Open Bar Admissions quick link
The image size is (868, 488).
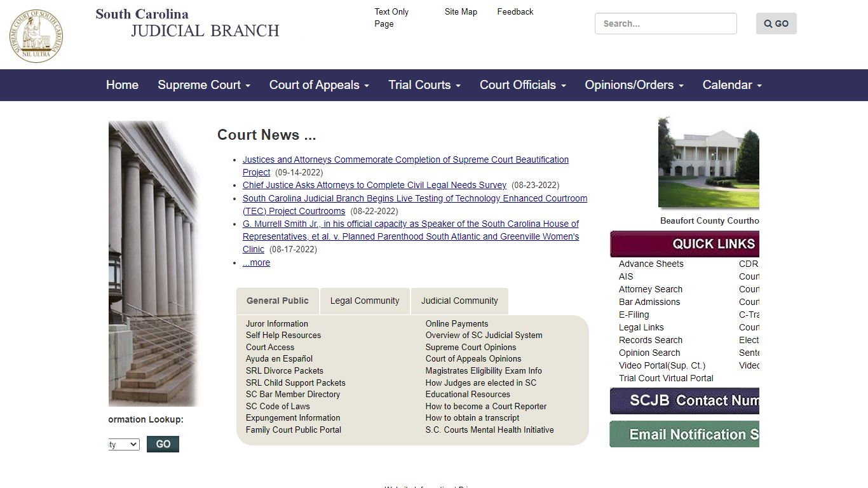tap(649, 302)
